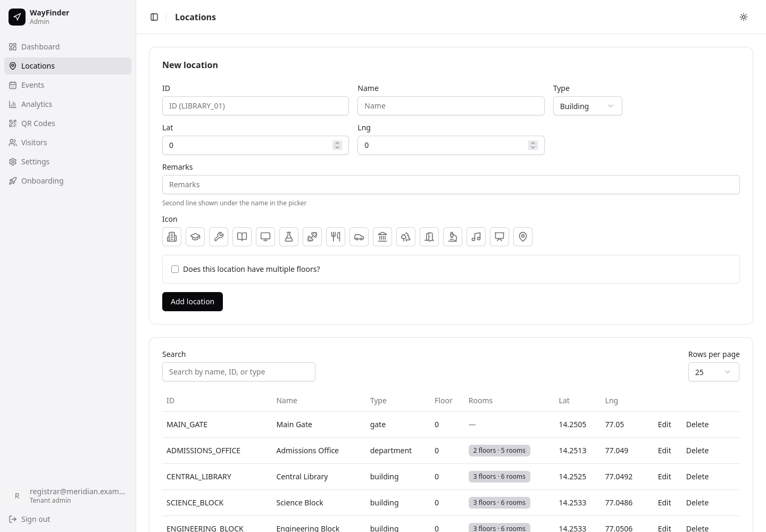Viewport: 766px width, 532px height.
Task: Edit the Science Block row
Action: 664,503
